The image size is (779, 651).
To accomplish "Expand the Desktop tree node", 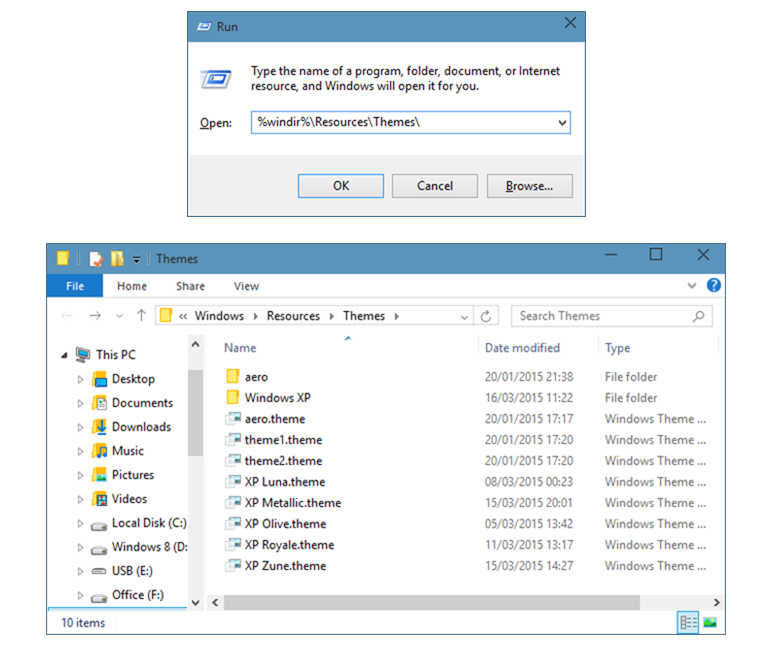I will point(80,380).
